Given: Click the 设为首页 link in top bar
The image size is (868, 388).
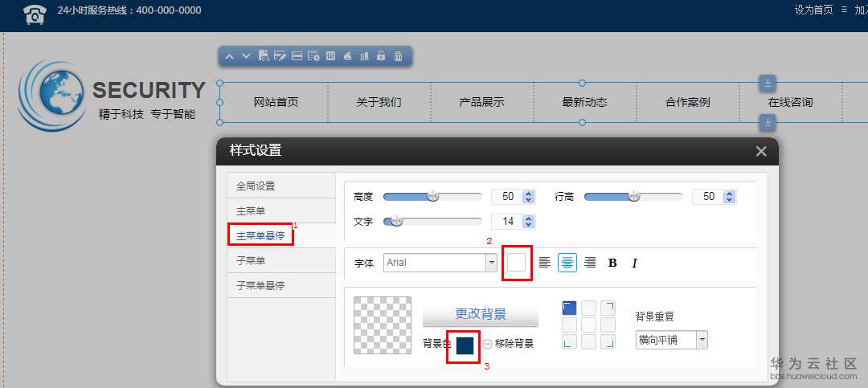Looking at the screenshot, I should (813, 10).
